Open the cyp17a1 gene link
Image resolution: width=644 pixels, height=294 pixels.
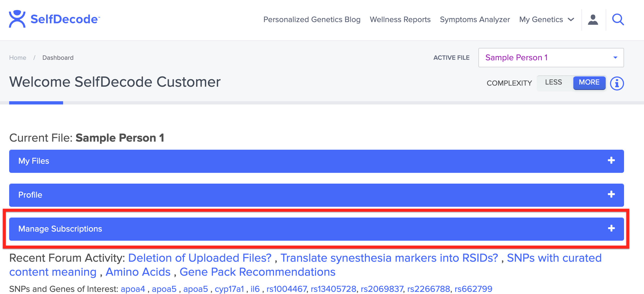coord(229,289)
